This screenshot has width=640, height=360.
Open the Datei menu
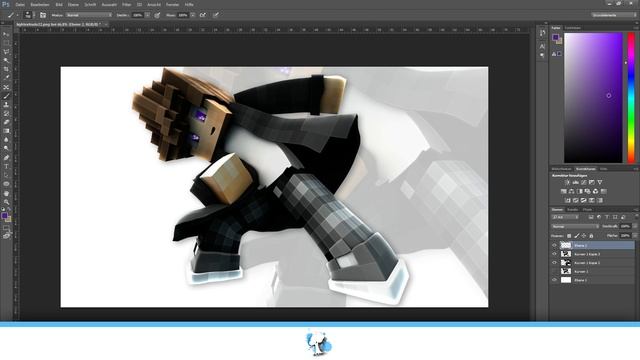pos(20,4)
